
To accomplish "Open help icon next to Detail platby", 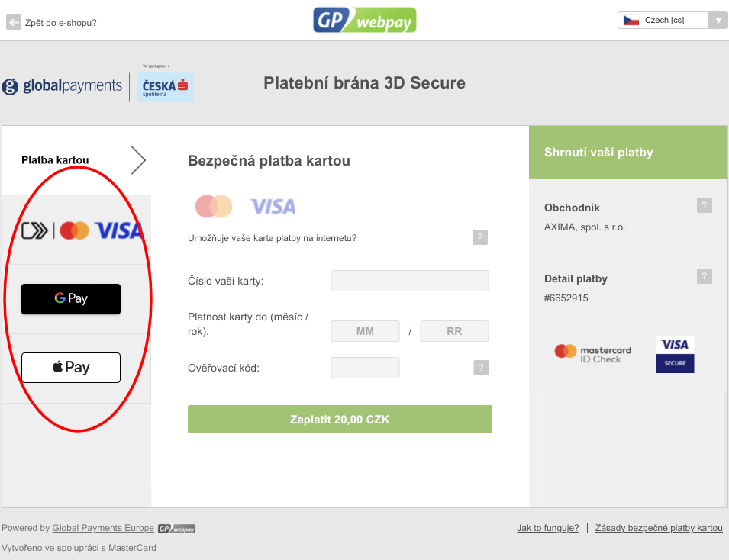I will pos(705,276).
